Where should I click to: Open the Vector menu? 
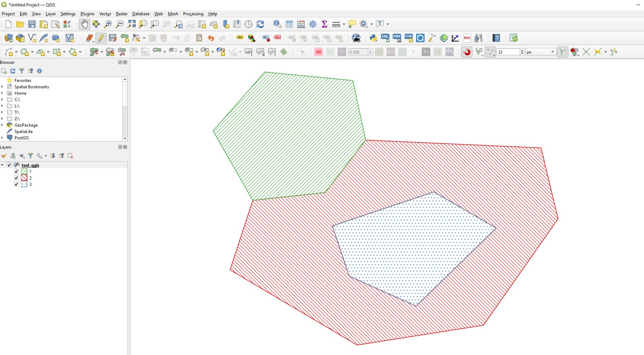coord(105,14)
